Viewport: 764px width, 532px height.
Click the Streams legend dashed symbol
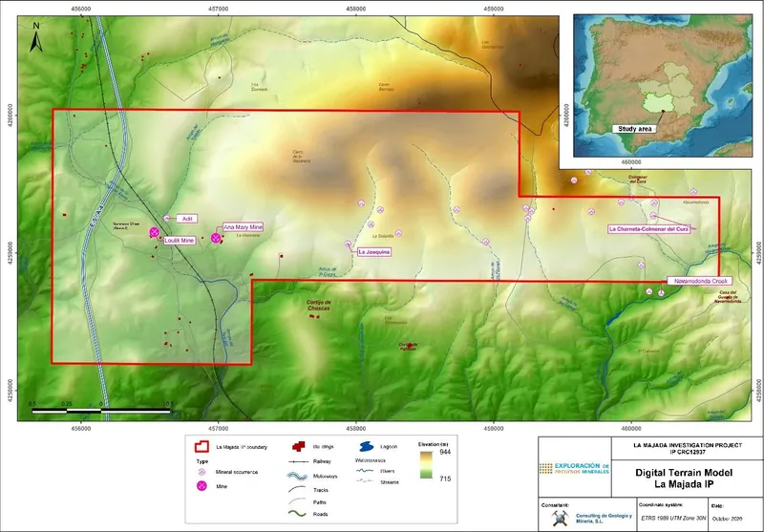[x=366, y=481]
